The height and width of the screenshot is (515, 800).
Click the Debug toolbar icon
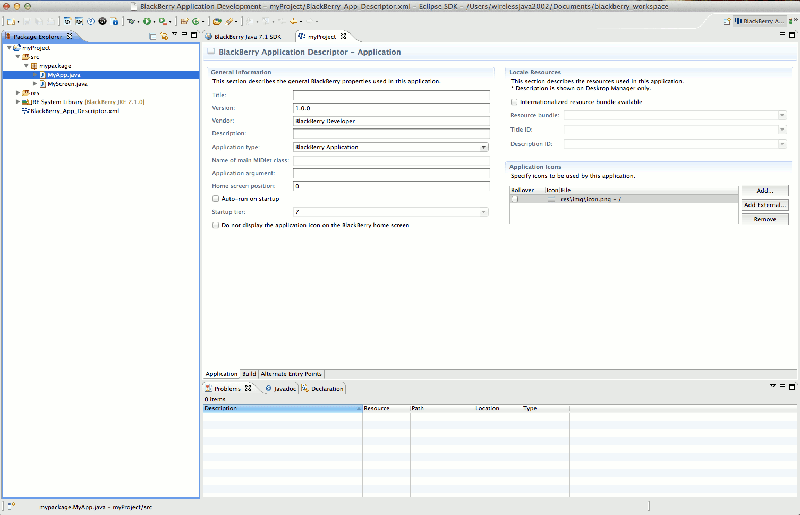click(131, 21)
